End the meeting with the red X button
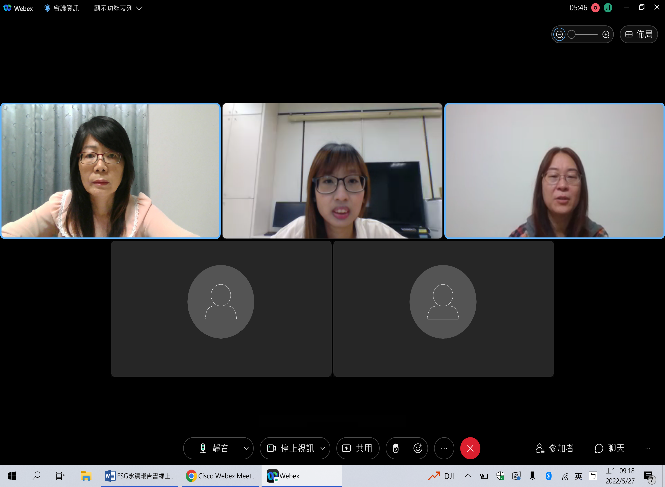The width and height of the screenshot is (665, 487). 470,448
